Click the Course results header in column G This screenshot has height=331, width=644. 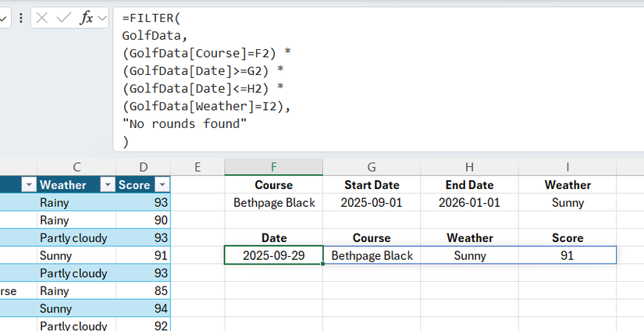[372, 238]
